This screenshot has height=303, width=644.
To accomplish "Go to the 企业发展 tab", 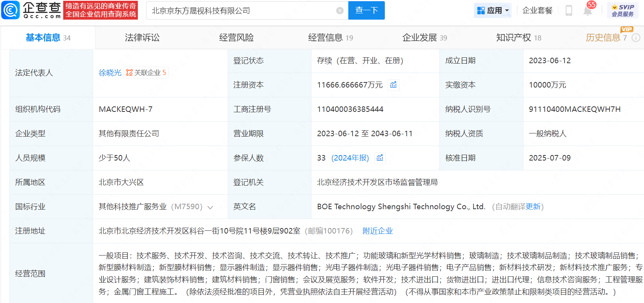I will (x=419, y=38).
